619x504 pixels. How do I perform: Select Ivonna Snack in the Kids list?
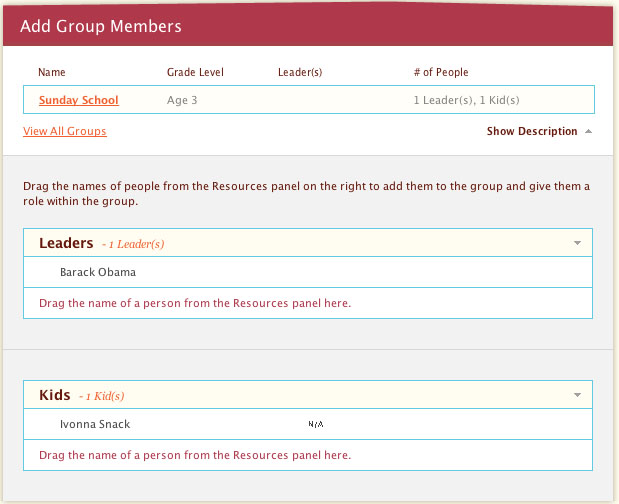coord(94,424)
